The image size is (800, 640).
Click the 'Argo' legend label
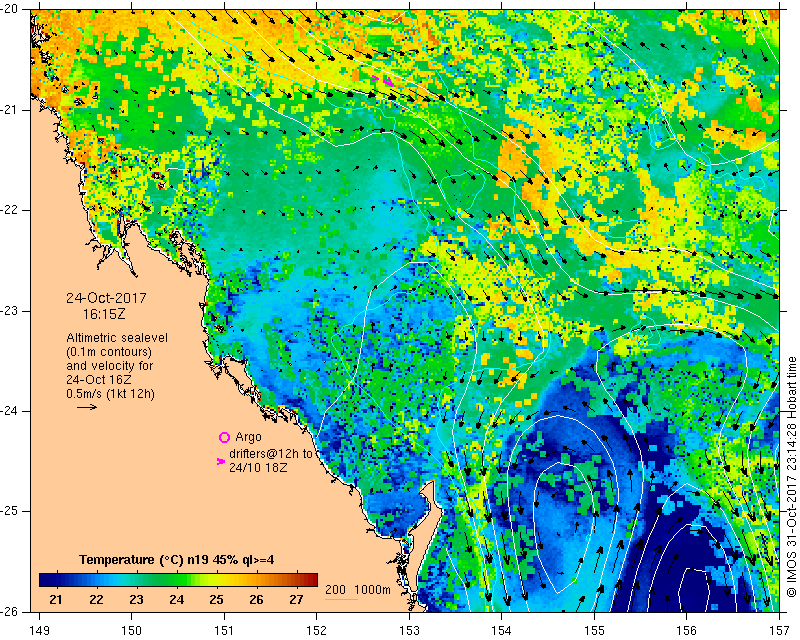248,437
